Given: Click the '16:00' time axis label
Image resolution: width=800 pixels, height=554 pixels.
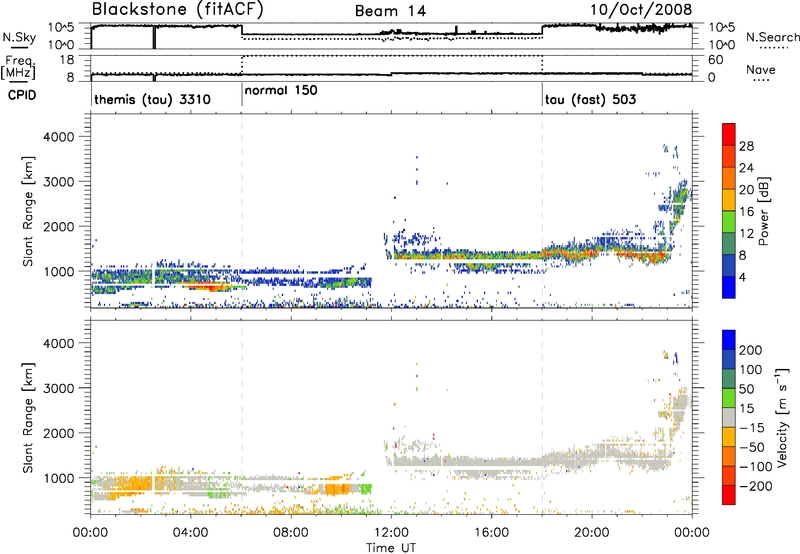Looking at the screenshot, I should point(491,533).
